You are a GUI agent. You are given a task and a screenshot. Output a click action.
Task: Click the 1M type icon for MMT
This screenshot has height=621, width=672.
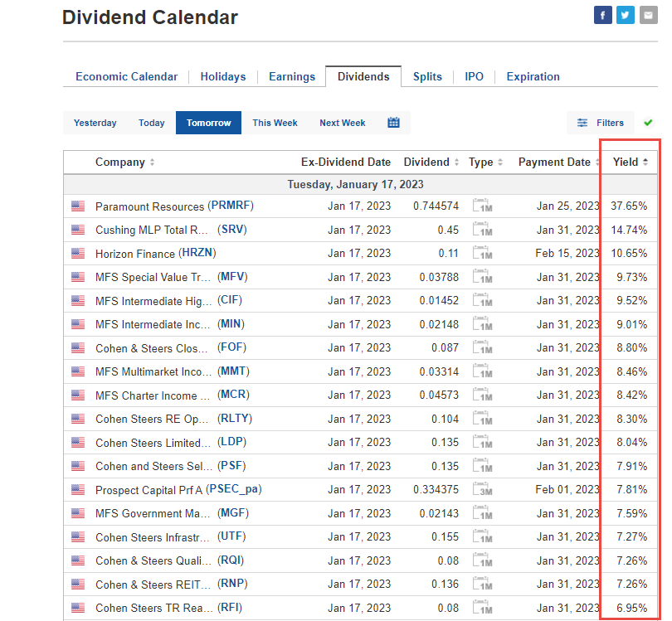point(482,371)
